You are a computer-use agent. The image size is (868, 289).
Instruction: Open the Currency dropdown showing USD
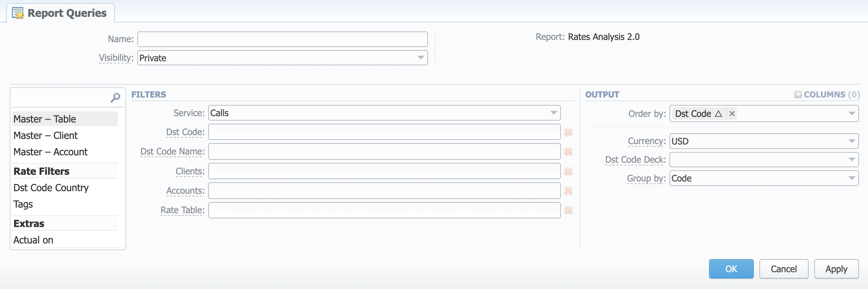(x=764, y=141)
